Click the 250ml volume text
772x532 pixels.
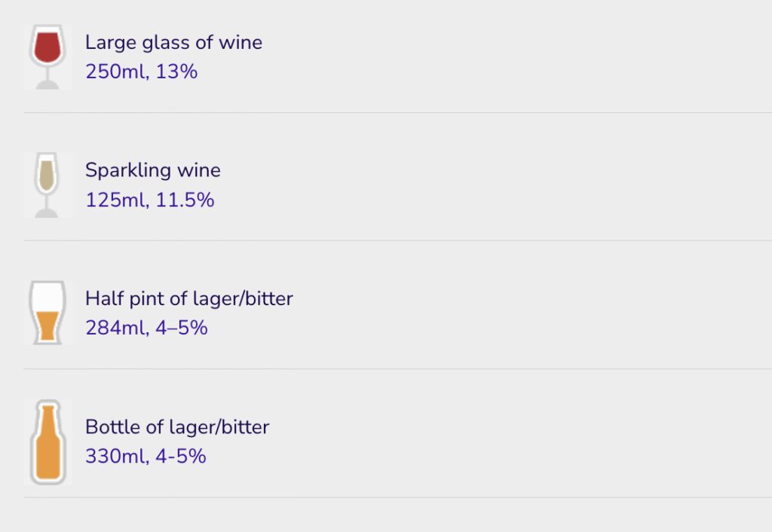(115, 72)
